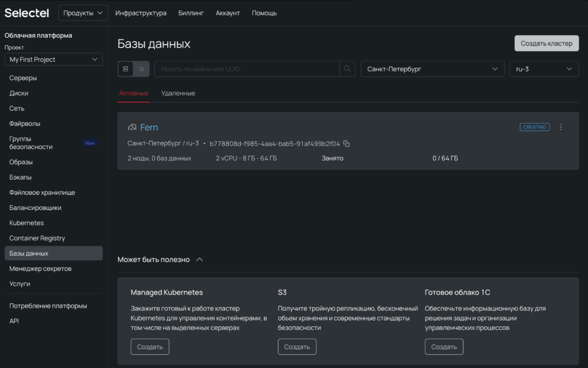Open the Продукты dropdown menu
Viewport: 588px width, 368px height.
pos(83,13)
